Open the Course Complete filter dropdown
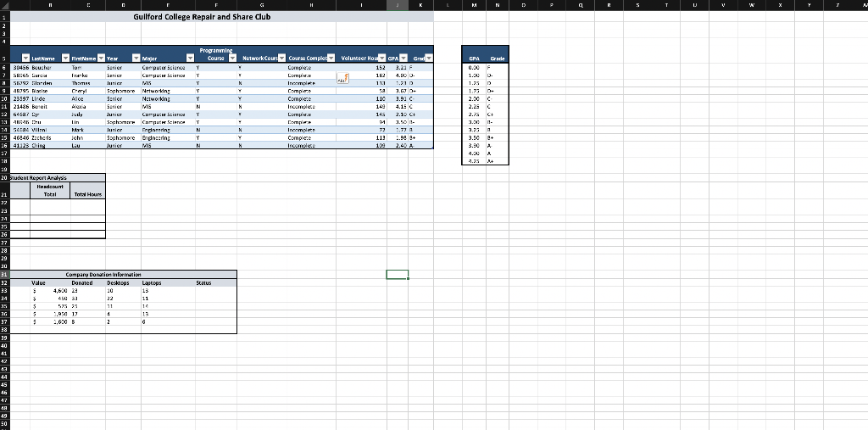Viewport: 868px width, 430px height. click(331, 59)
